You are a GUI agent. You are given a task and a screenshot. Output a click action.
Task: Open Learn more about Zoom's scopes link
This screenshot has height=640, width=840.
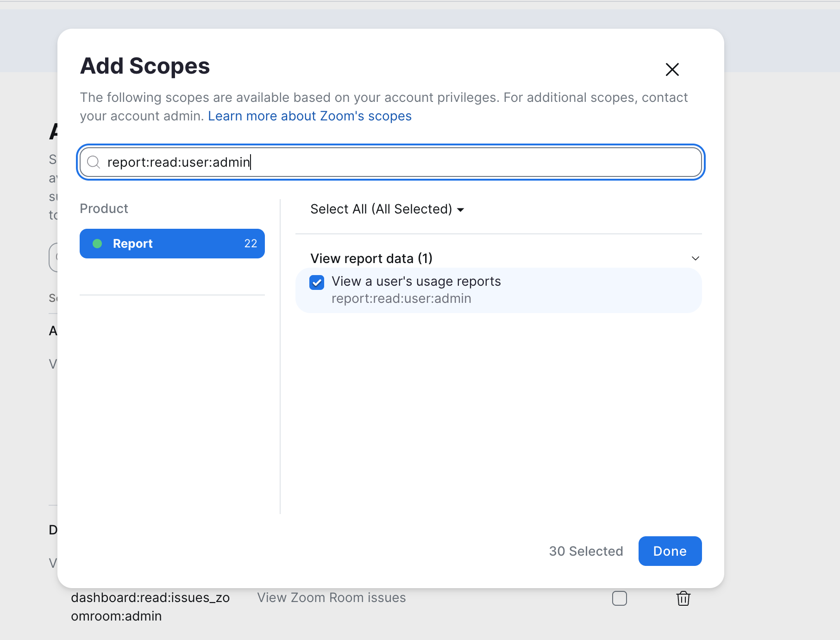310,116
